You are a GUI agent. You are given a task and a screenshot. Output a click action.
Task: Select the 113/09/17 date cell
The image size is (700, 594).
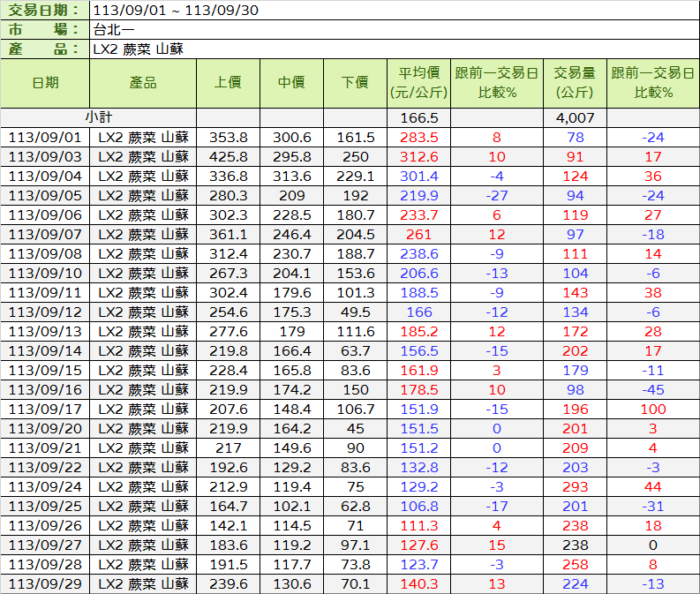(x=45, y=409)
